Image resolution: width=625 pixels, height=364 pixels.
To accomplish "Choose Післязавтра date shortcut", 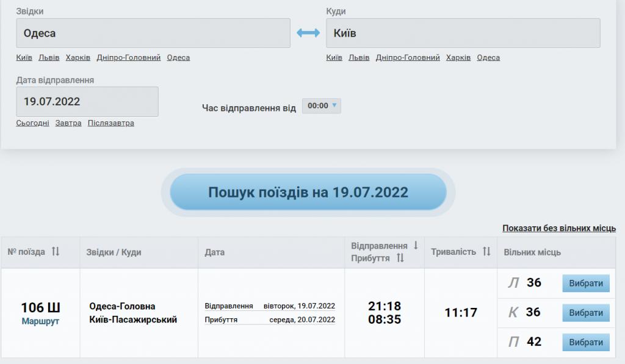I will point(110,123).
